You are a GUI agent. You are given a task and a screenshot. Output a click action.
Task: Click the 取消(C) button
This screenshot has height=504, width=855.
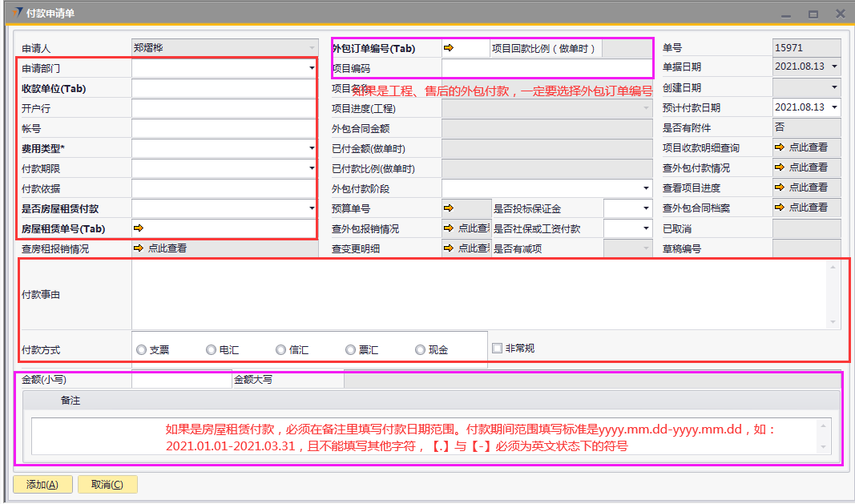[x=107, y=484]
